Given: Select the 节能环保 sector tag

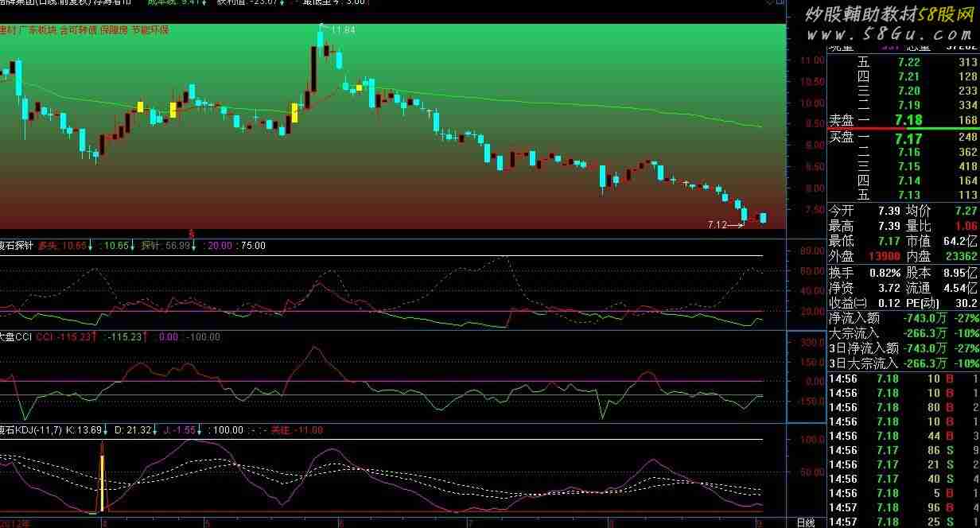Looking at the screenshot, I should point(150,29).
